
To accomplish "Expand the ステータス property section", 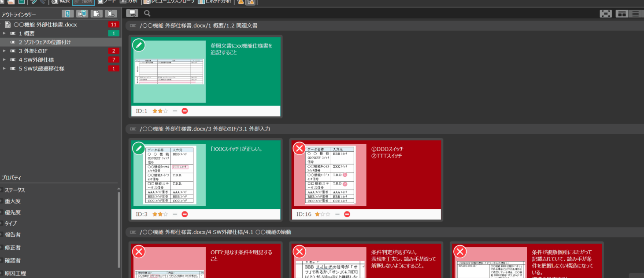I will tap(1, 190).
